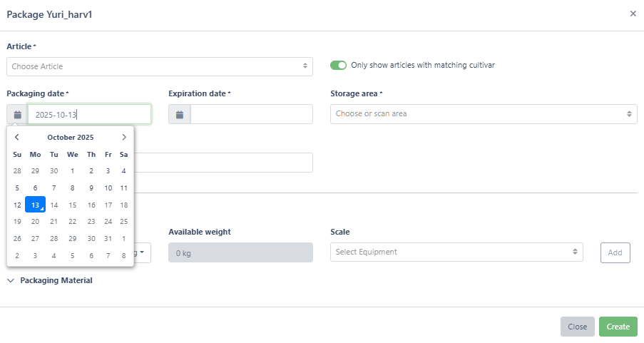Screen dimensions: 644x343
Task: Expand the Packaging Material section
Action: 50,280
